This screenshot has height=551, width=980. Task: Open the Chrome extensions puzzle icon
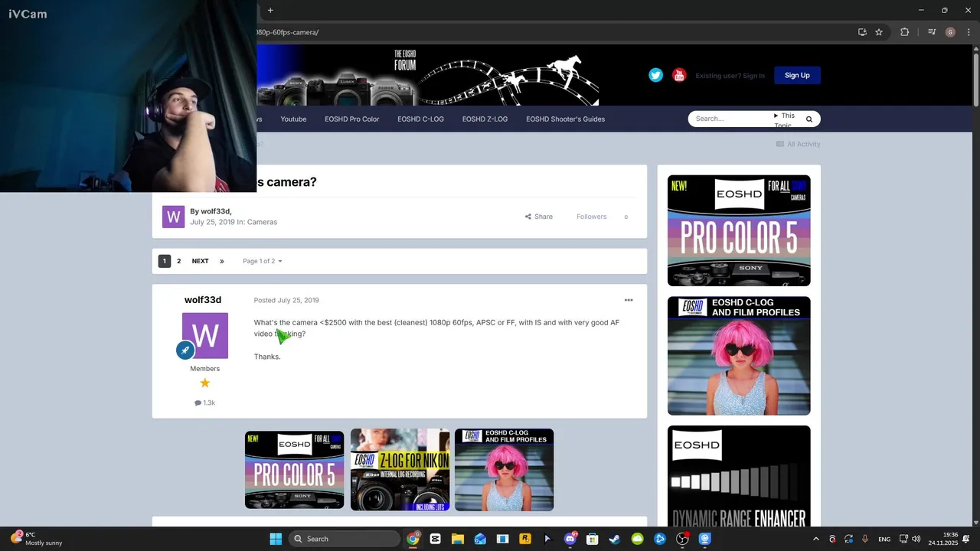(904, 32)
